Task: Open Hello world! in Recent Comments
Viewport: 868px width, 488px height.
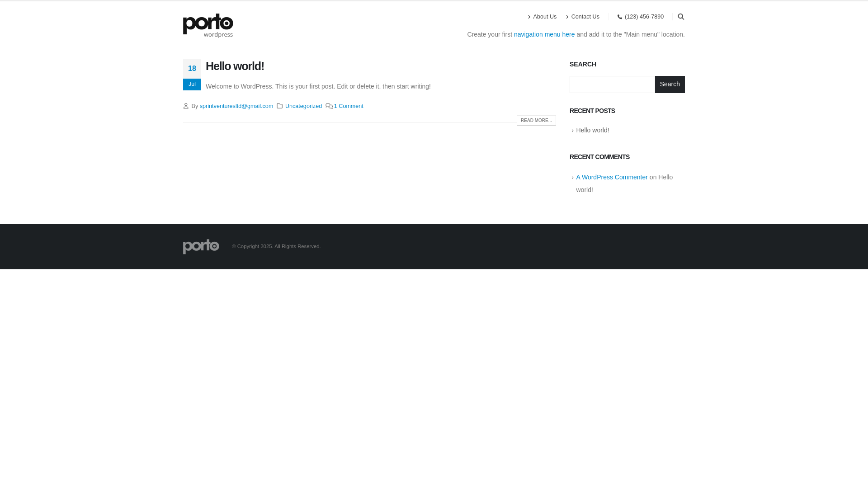Action: coord(624,183)
